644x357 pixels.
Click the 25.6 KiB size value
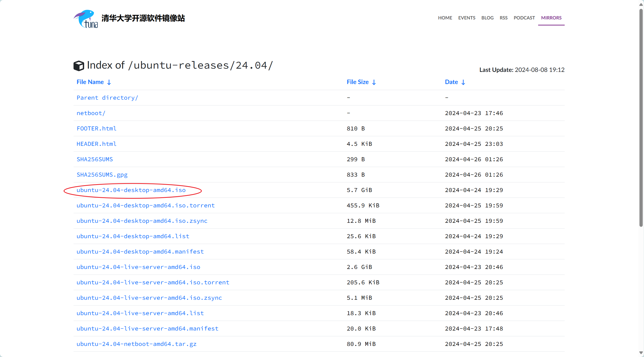[x=361, y=236]
